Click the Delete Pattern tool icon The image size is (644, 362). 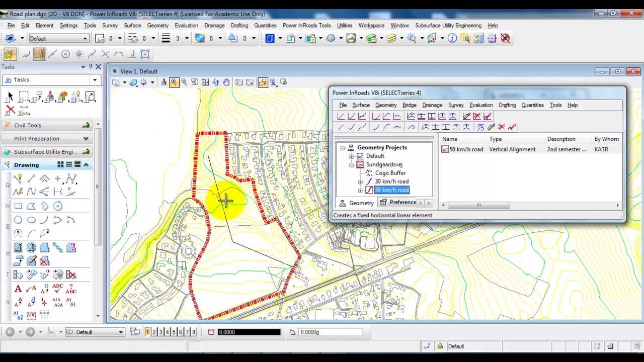44,260
